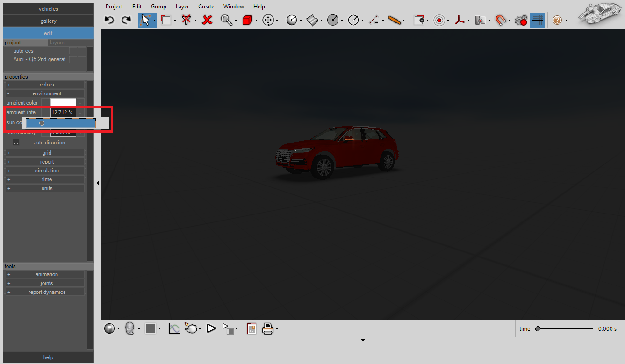Click the measuring tape 1m tool

[374, 20]
